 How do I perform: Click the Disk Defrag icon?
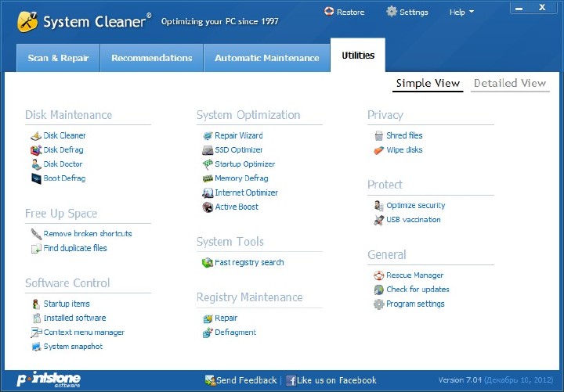click(36, 150)
